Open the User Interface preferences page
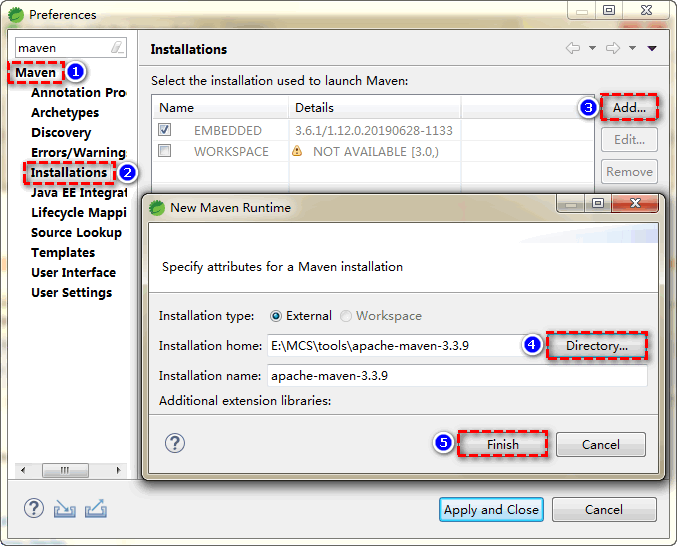 73,273
